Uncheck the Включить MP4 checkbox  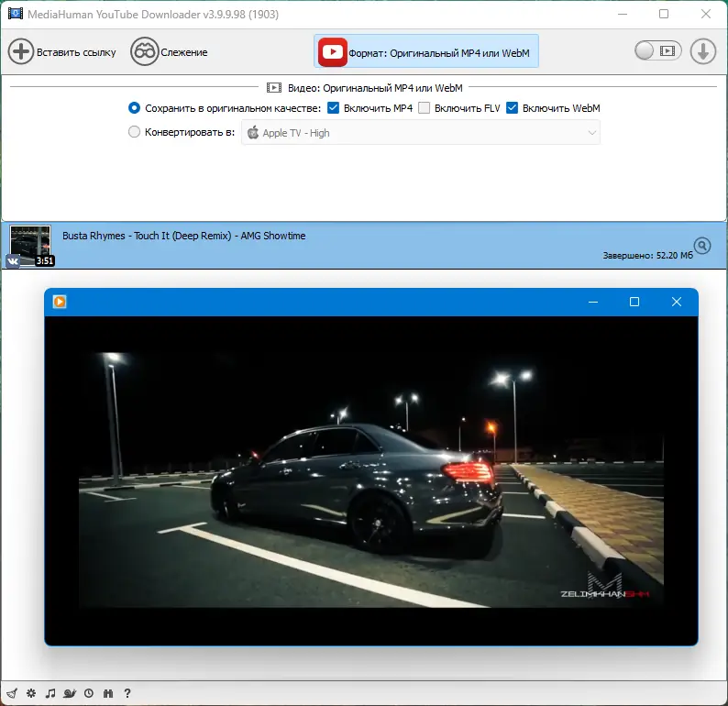point(333,108)
